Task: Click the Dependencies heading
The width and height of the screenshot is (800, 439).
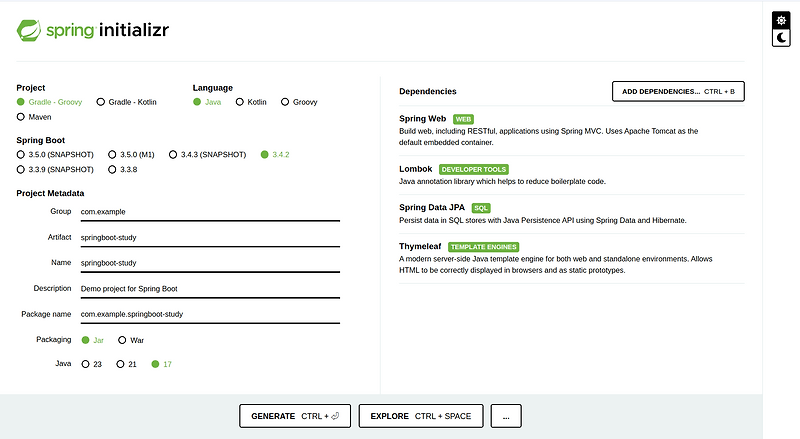Action: click(428, 91)
